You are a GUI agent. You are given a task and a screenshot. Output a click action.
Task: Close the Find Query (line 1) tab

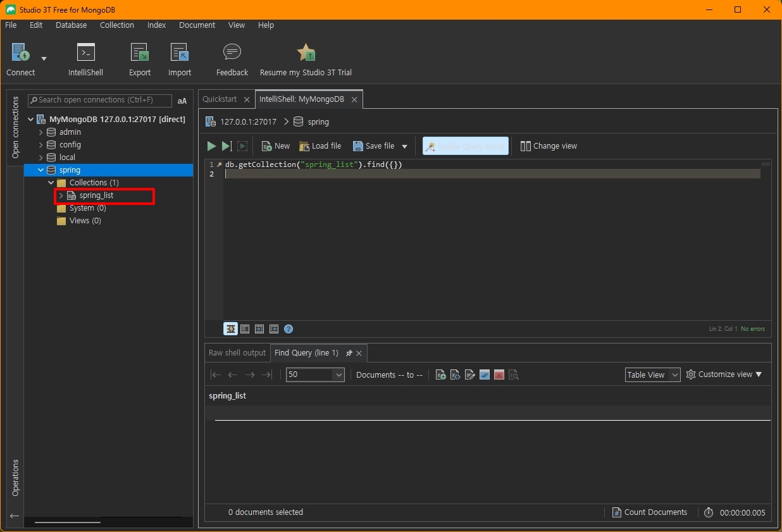coord(359,354)
